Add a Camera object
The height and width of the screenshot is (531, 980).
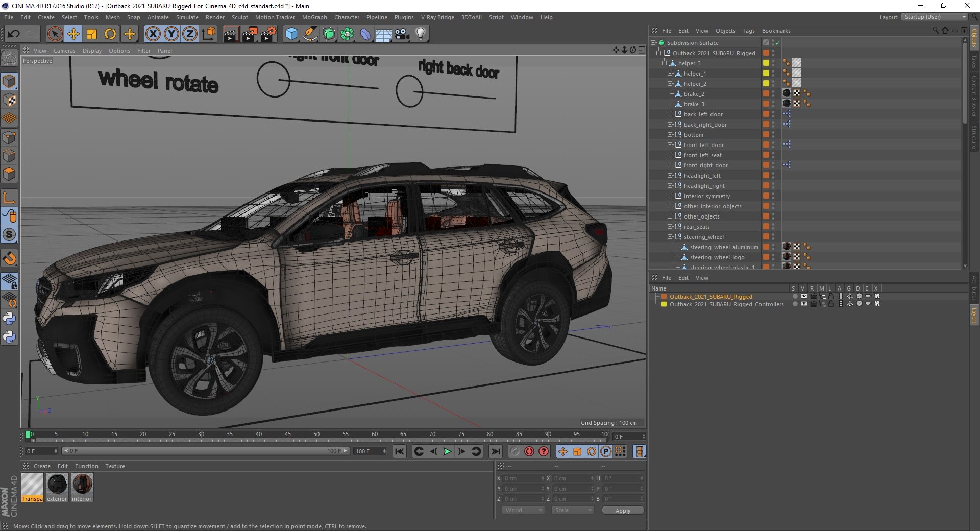pos(402,34)
